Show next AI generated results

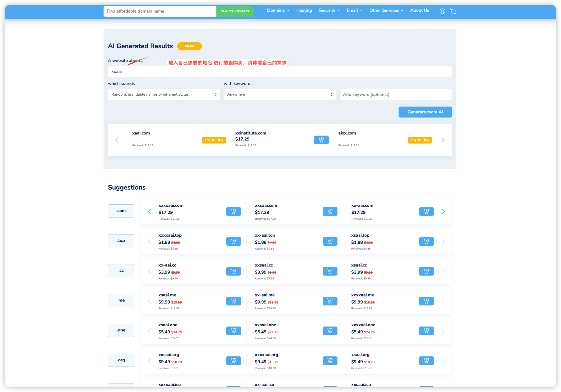pyautogui.click(x=443, y=140)
